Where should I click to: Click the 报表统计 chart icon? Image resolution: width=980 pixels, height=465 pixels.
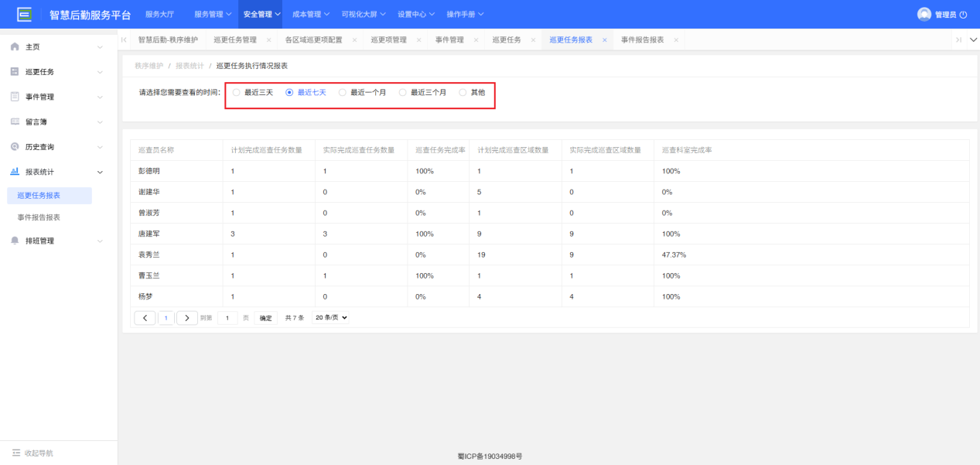pos(15,172)
